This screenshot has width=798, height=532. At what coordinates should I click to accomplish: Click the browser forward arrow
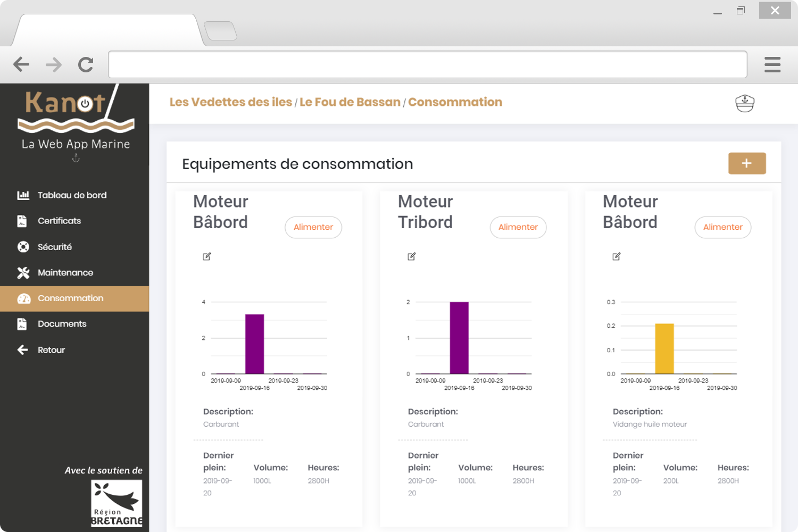coord(54,64)
